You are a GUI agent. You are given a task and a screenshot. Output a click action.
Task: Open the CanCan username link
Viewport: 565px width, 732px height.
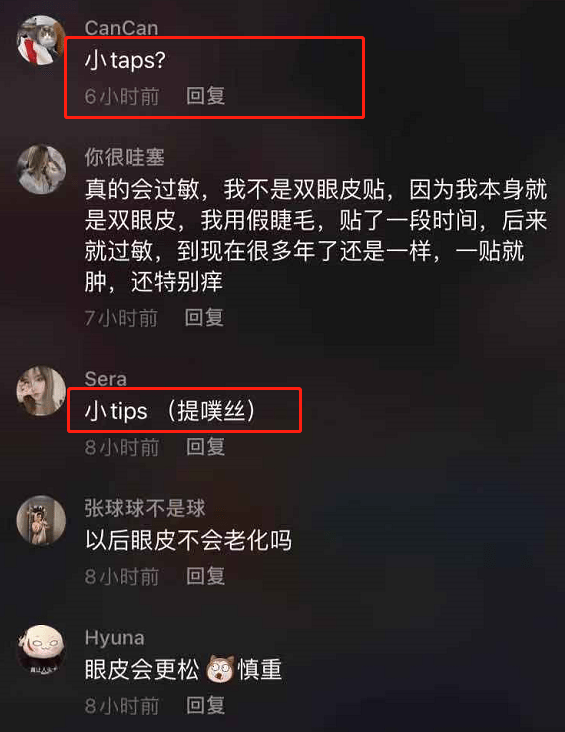coord(121,28)
